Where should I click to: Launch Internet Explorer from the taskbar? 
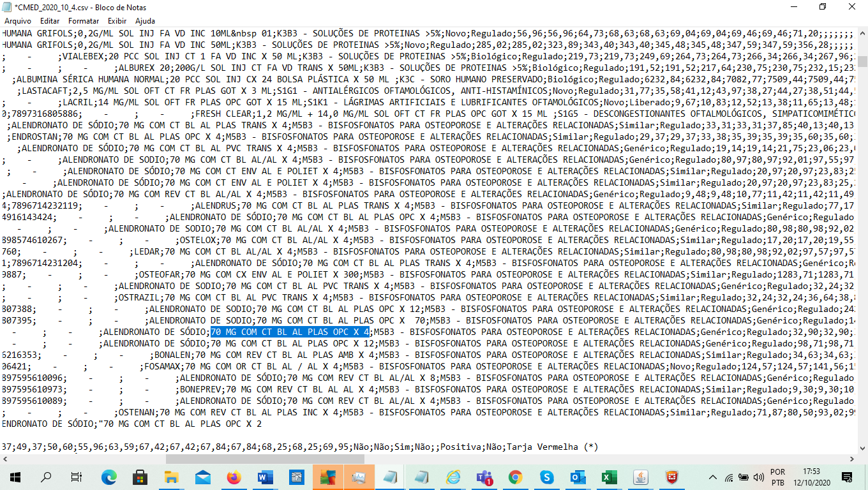pos(453,477)
